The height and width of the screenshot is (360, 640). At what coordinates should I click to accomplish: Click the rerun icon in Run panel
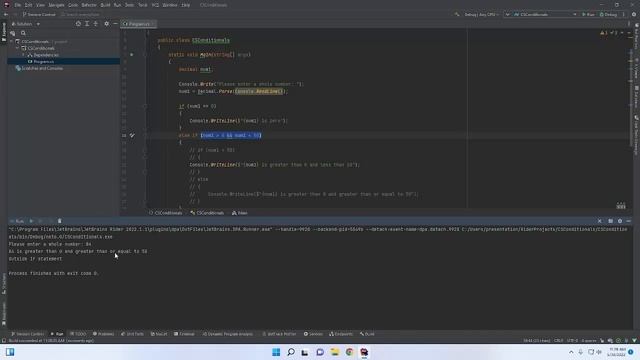pos(31,221)
